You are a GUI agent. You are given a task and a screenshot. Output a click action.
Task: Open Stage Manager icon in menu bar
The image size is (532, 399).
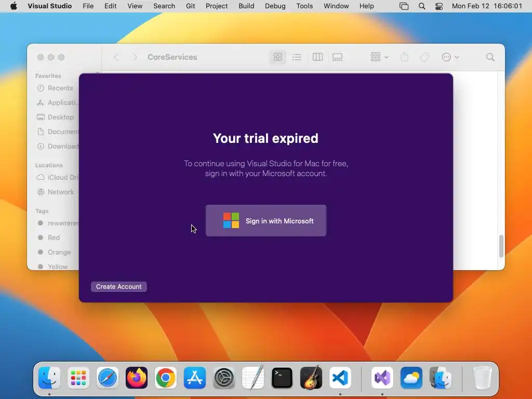[404, 6]
